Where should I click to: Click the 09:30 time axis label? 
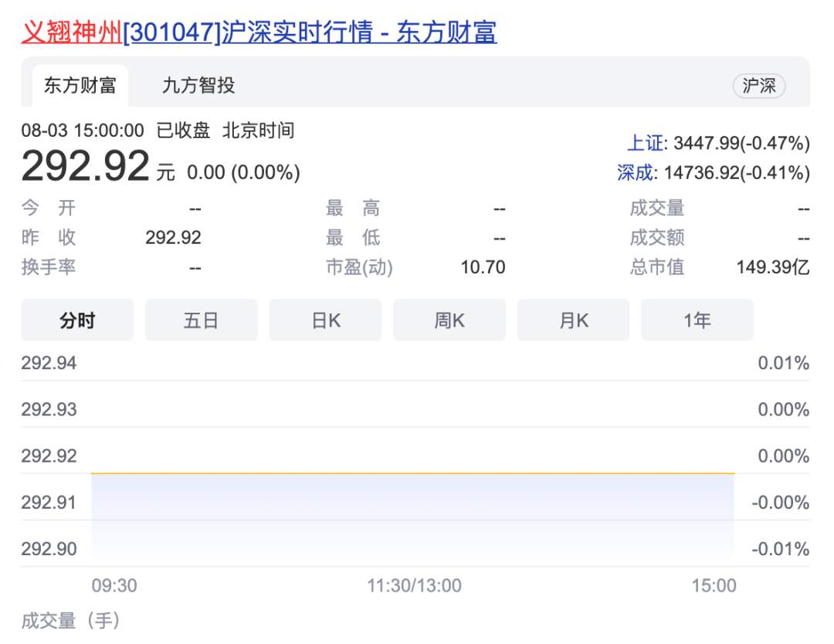[x=114, y=586]
